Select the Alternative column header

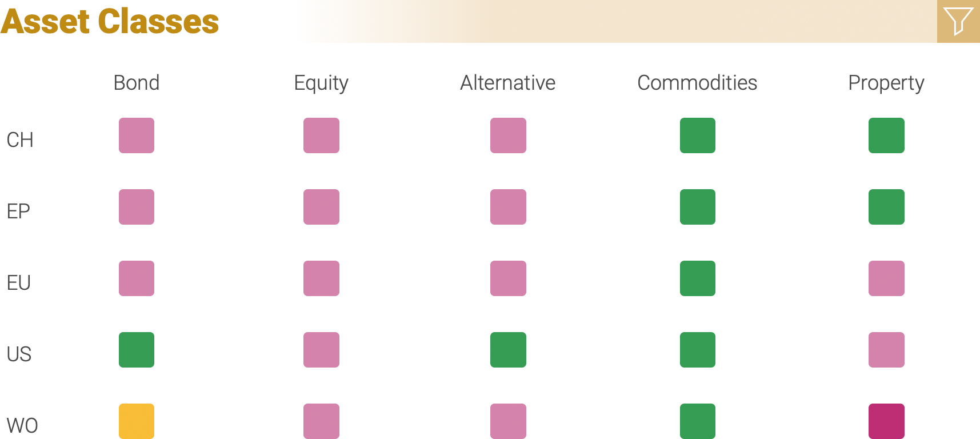click(x=508, y=83)
